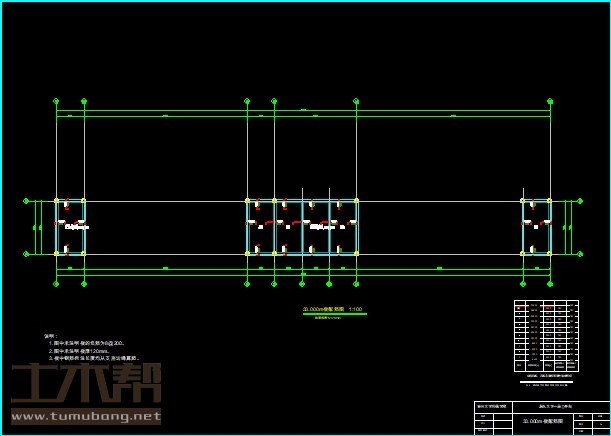Click the www.tumubang.net watermark link
The height and width of the screenshot is (436, 611).
(x=85, y=416)
